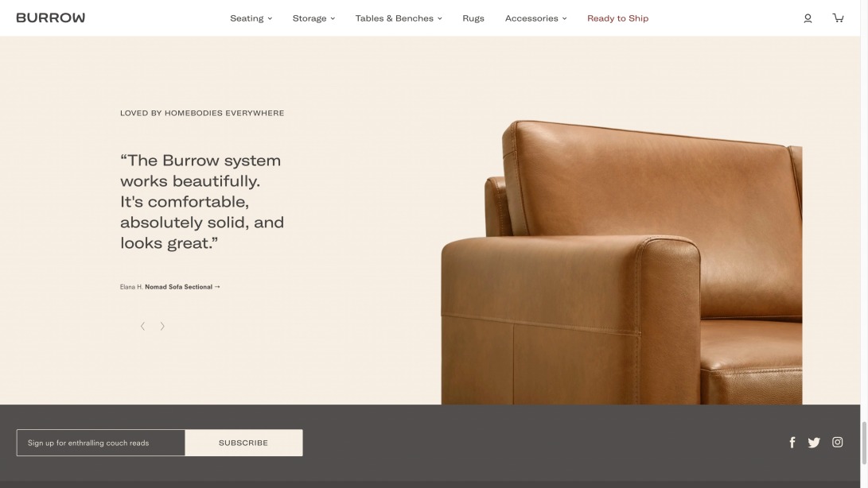Viewport: 868px width, 488px height.
Task: Show the previous testimonial
Action: [143, 326]
